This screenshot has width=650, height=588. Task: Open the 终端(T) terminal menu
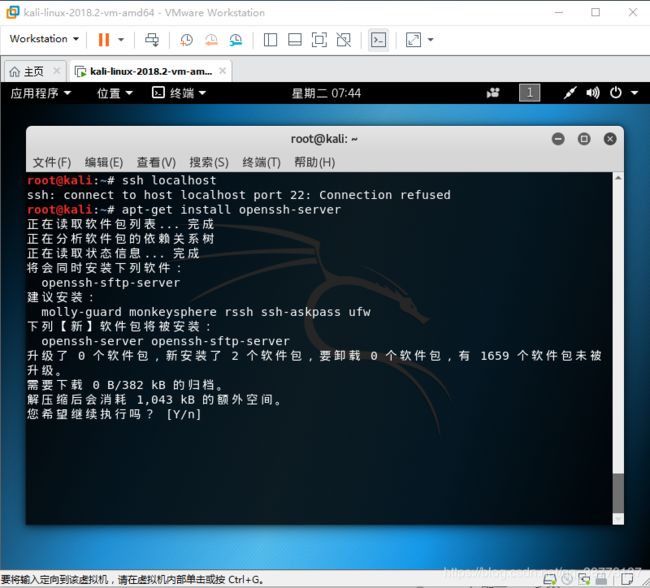point(261,162)
